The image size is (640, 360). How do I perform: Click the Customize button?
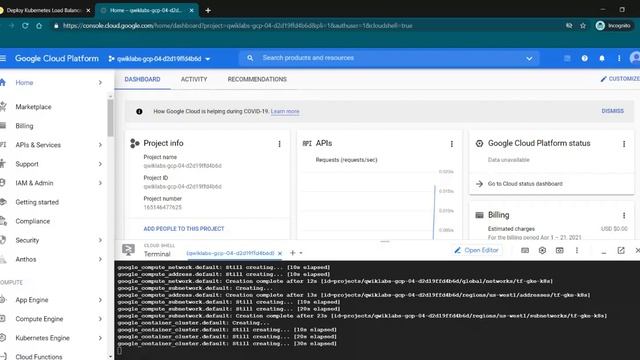pos(620,79)
